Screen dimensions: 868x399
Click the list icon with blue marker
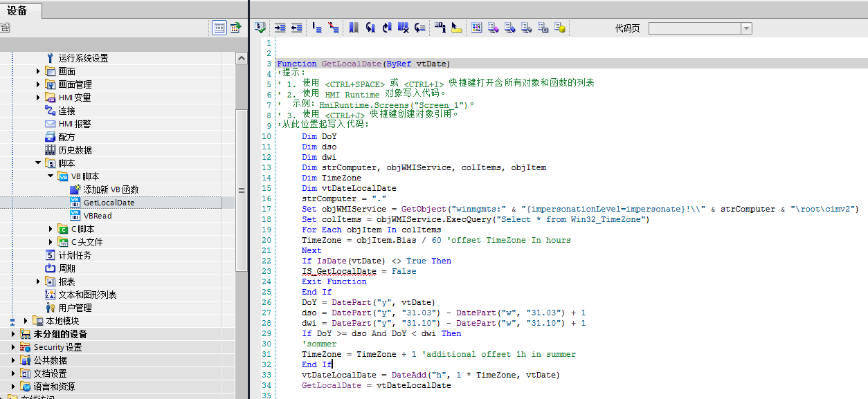(x=510, y=28)
